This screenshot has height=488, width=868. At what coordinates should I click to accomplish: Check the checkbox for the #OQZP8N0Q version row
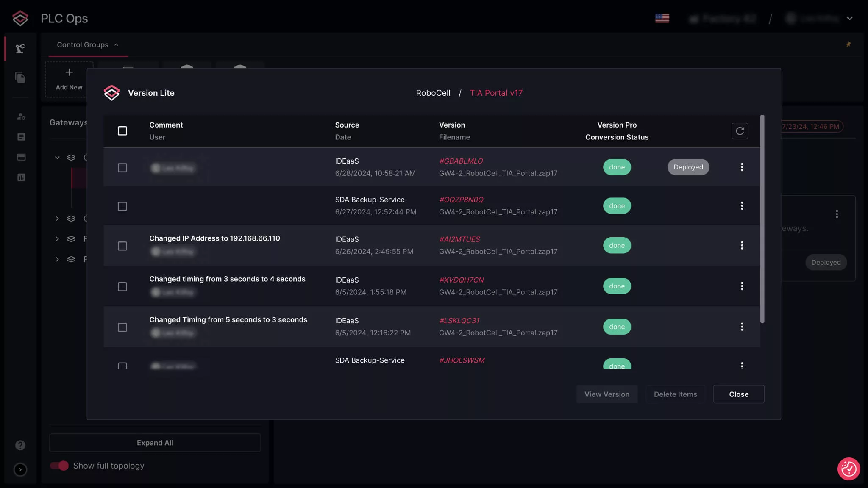122,206
